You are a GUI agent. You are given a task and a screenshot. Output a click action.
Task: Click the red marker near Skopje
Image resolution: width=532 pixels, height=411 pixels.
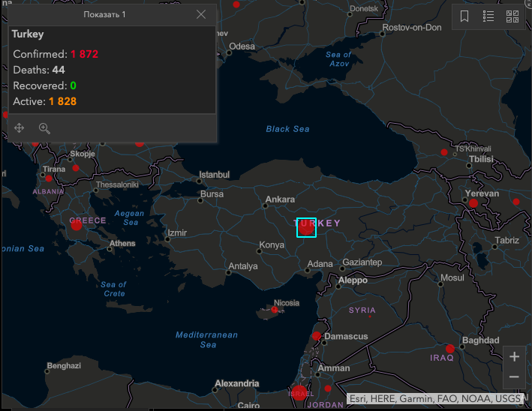point(76,168)
